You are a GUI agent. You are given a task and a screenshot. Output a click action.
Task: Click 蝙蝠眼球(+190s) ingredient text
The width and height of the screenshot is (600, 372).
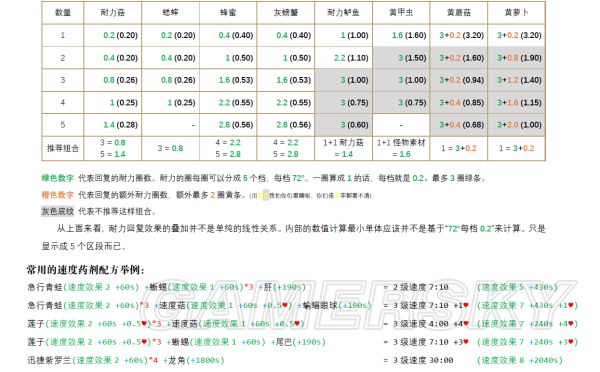tap(337, 305)
